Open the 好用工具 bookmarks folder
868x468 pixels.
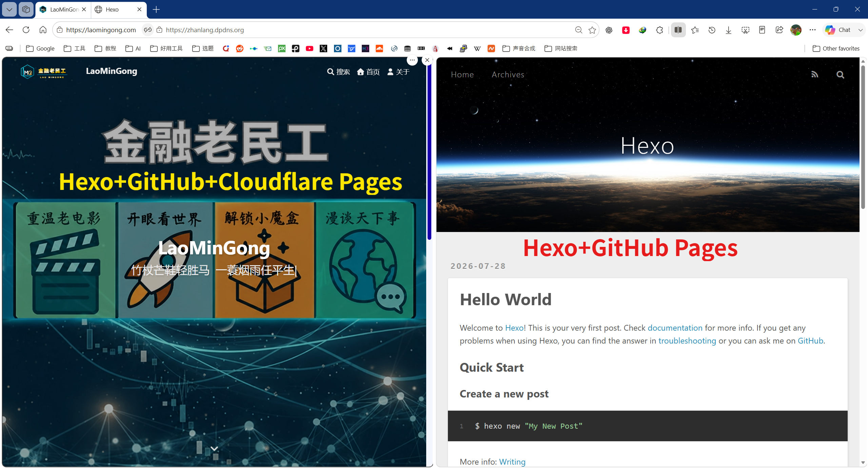coord(166,48)
